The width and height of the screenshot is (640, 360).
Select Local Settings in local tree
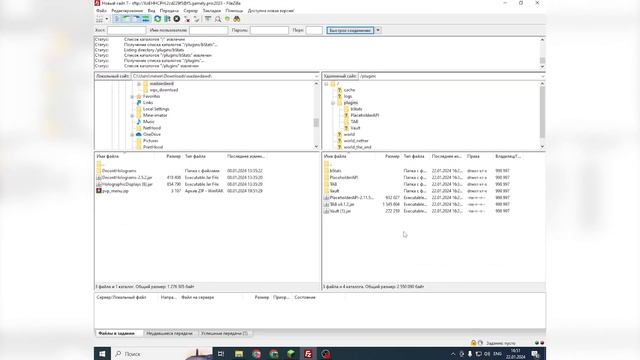156,109
